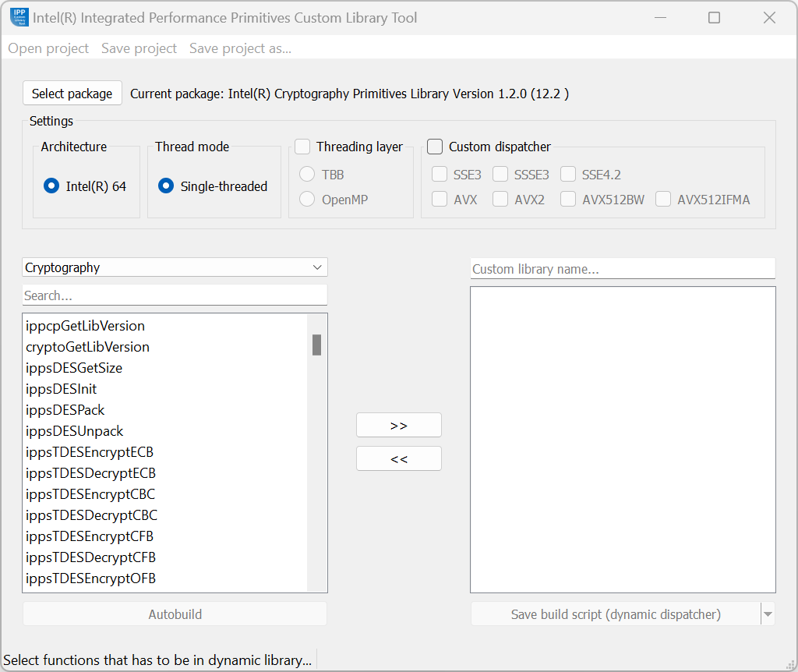This screenshot has width=798, height=672.
Task: Click the Select package button
Action: [x=72, y=94]
